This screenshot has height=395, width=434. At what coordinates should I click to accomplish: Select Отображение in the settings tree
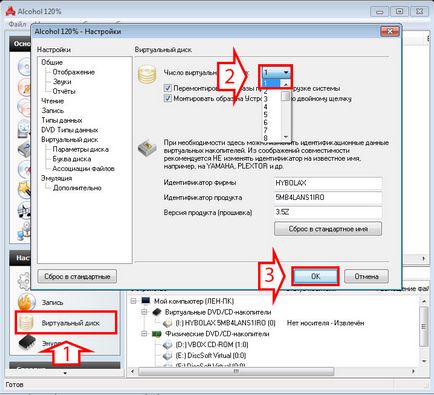(74, 72)
